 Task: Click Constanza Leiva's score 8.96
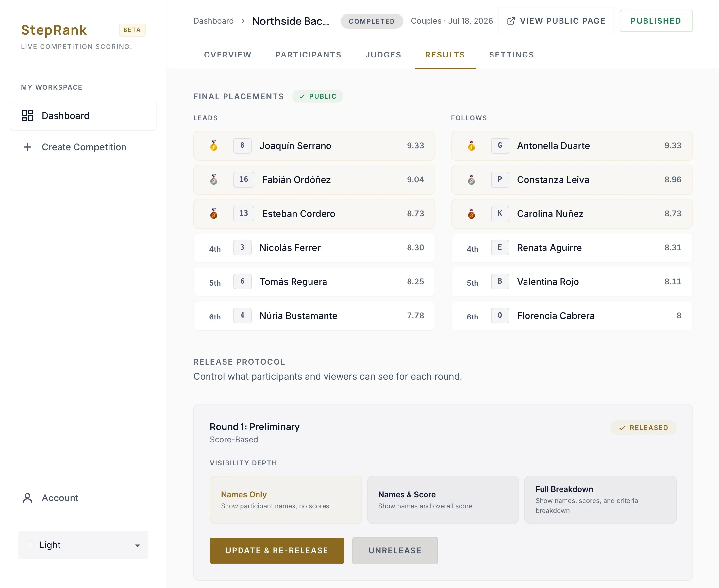(673, 180)
